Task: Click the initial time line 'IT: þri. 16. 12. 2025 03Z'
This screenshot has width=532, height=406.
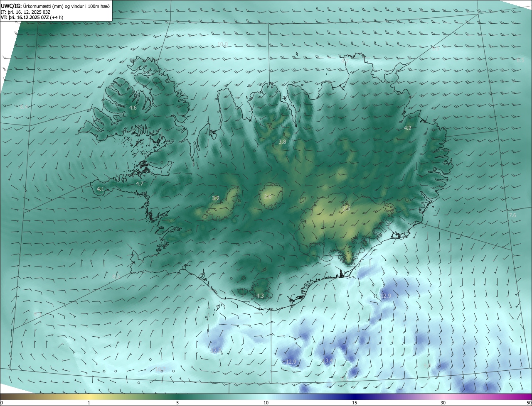Action: pos(26,12)
